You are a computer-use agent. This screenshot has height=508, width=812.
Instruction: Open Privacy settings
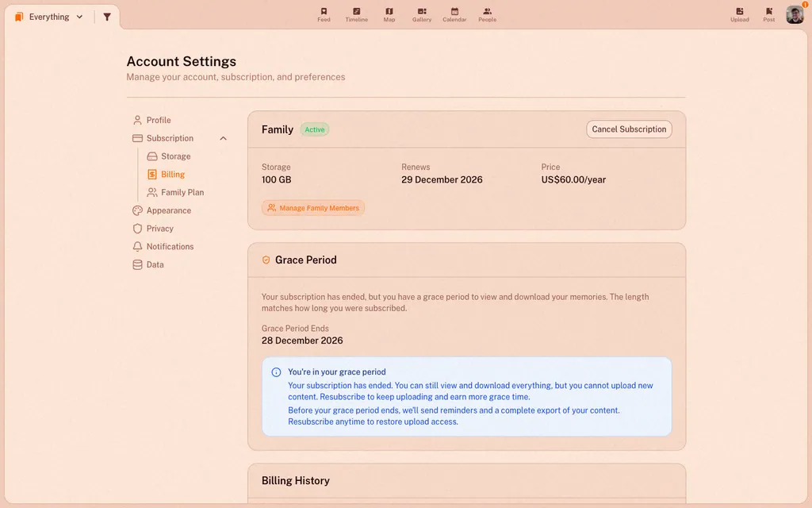pyautogui.click(x=153, y=229)
